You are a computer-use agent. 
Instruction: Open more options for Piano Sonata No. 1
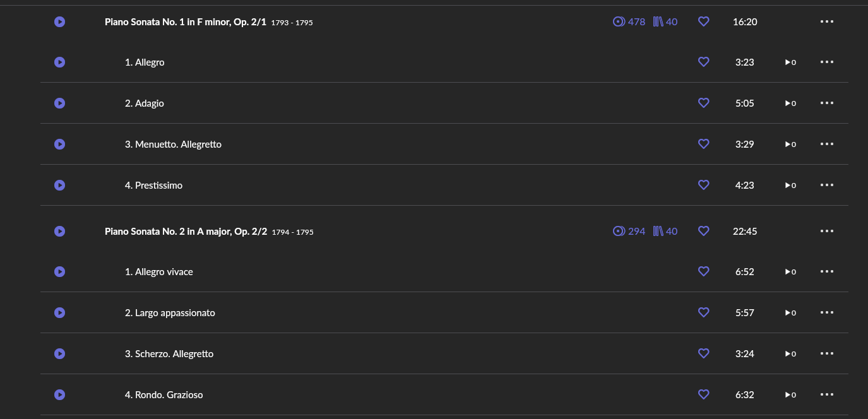coord(827,22)
